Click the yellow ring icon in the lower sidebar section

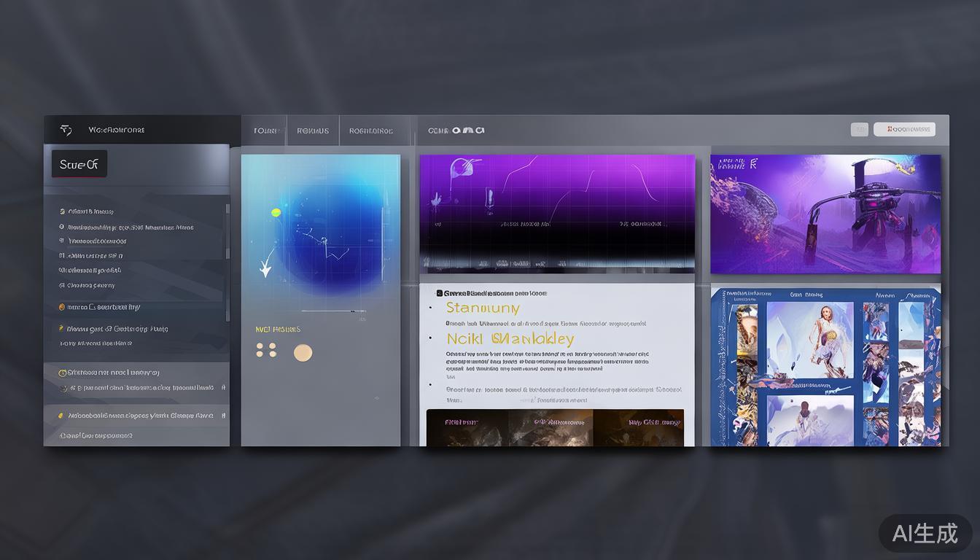(x=62, y=373)
